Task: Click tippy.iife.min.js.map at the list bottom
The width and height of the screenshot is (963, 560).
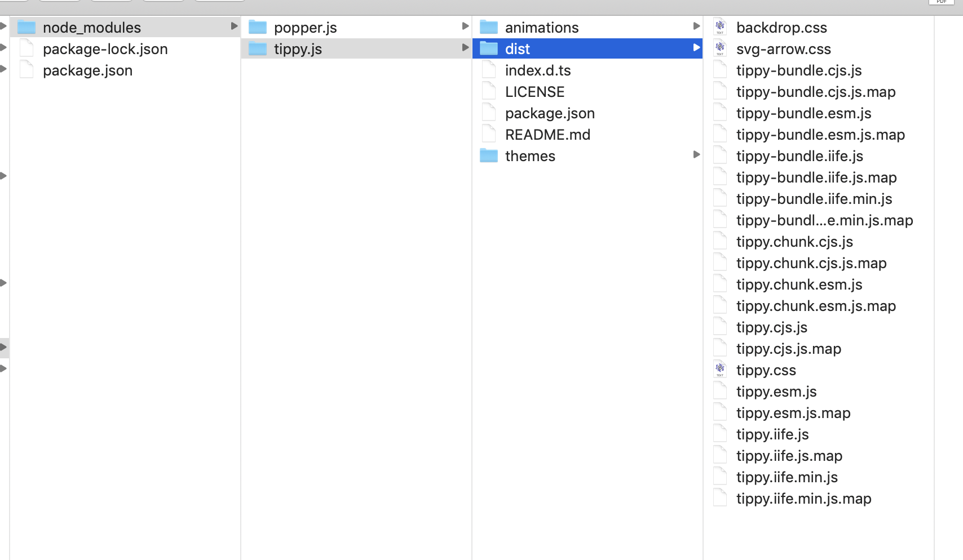Action: point(803,498)
